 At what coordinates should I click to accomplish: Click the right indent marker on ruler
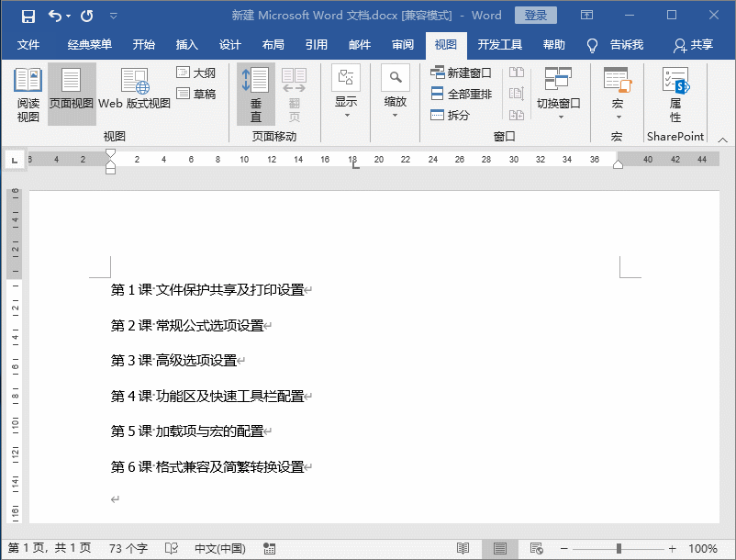tap(618, 163)
